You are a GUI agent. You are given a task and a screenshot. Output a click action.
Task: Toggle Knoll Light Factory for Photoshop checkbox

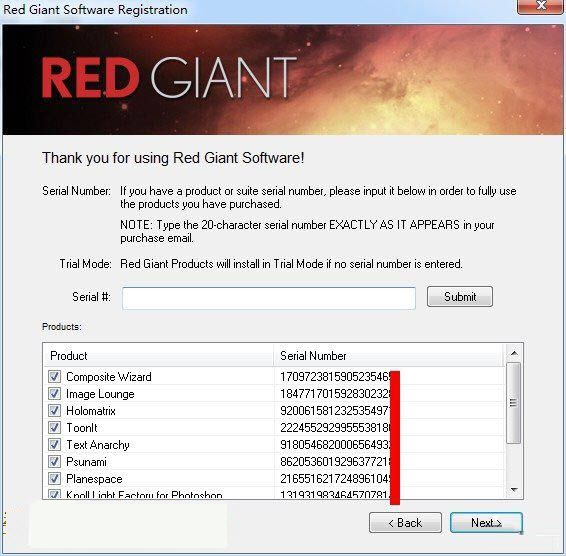coord(54,494)
